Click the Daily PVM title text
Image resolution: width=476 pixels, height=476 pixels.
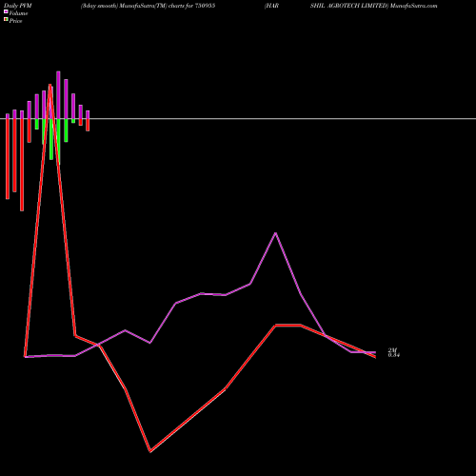click(18, 6)
